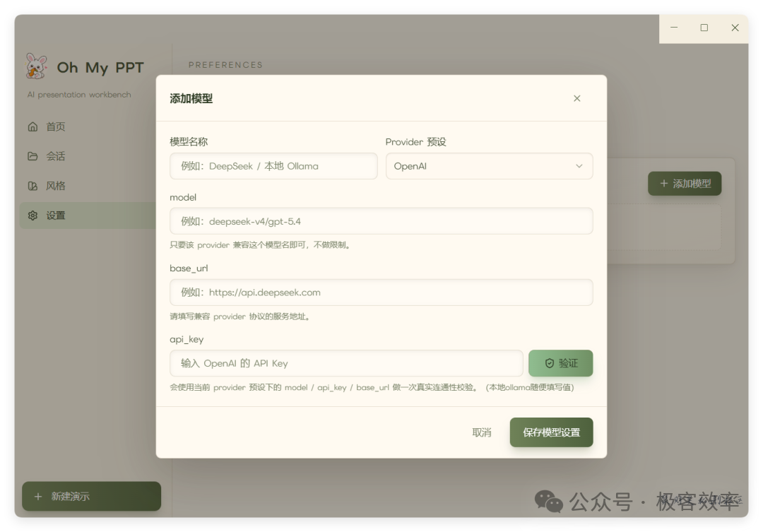Click the 新建演示 new presentation button
763x532 pixels.
click(91, 496)
